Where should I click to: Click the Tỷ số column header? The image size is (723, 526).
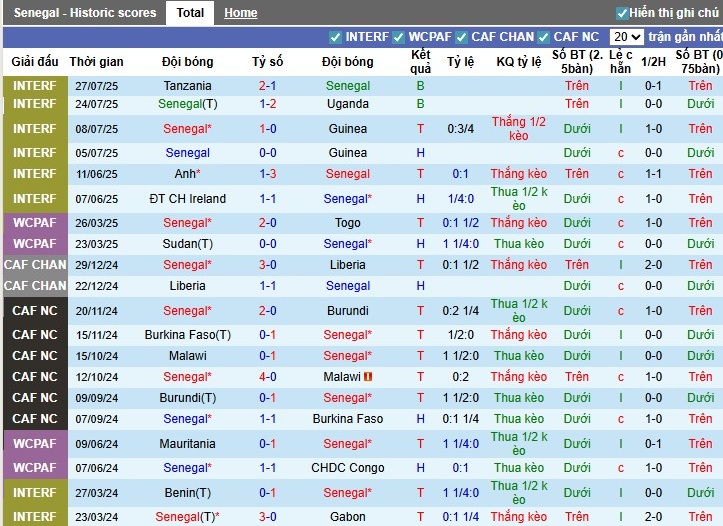[267, 62]
